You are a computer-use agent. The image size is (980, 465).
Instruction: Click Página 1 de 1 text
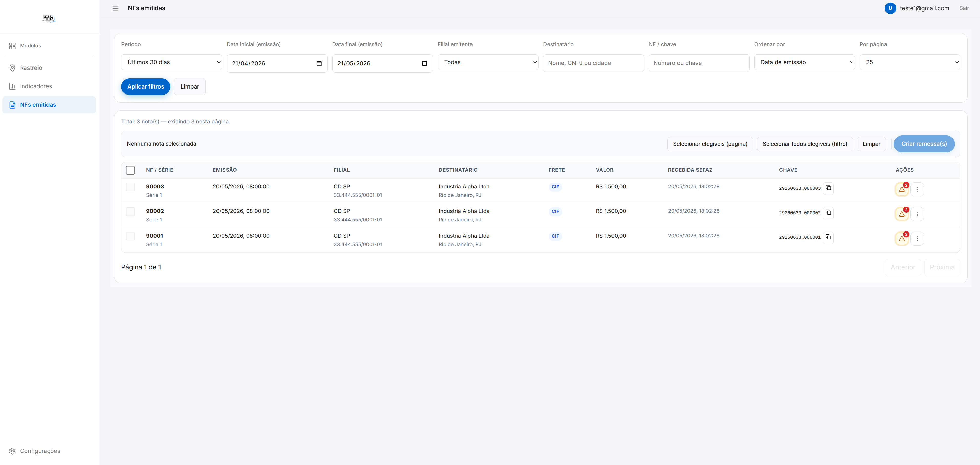141,268
